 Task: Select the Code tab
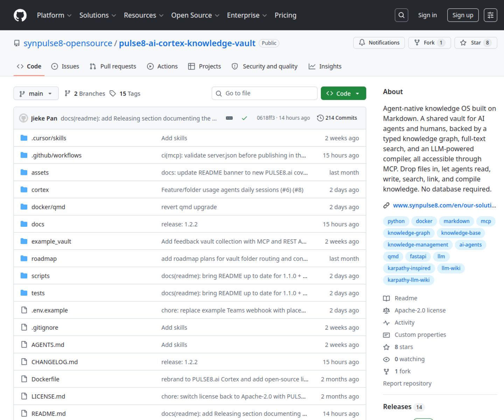pos(29,66)
